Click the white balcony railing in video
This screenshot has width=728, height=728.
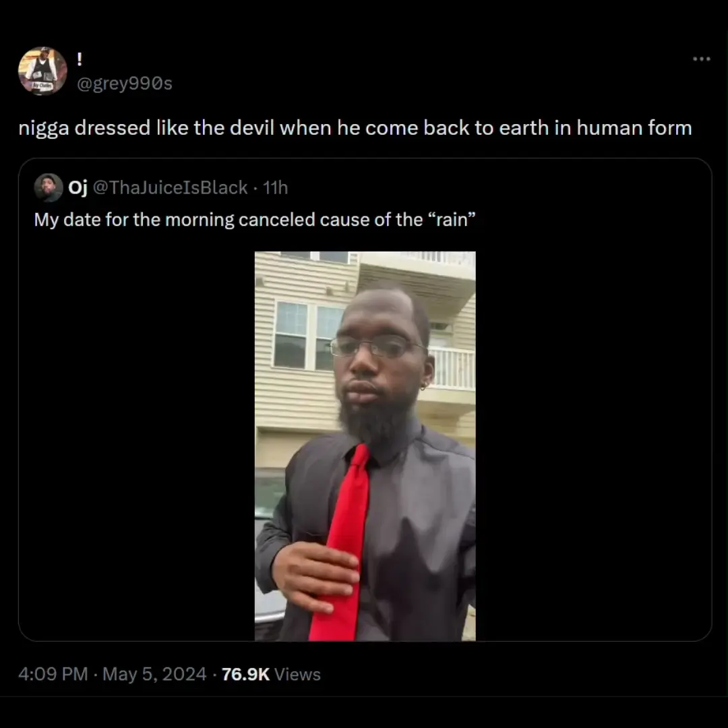coord(452,367)
